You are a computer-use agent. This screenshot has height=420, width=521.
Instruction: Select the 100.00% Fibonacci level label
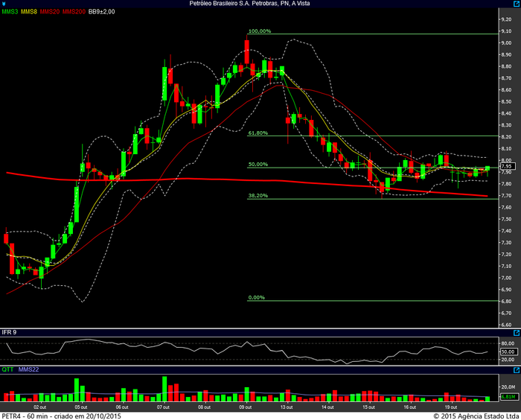click(x=259, y=31)
